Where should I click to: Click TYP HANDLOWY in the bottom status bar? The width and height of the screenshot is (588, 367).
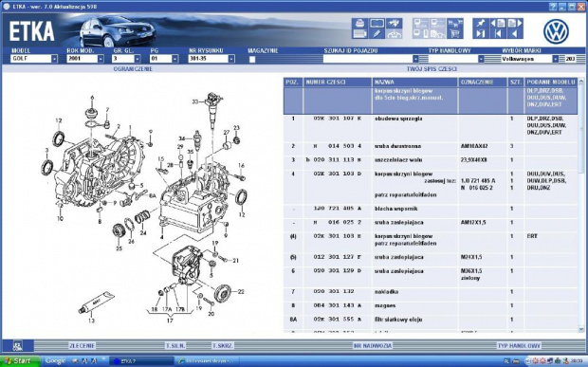[x=519, y=345]
